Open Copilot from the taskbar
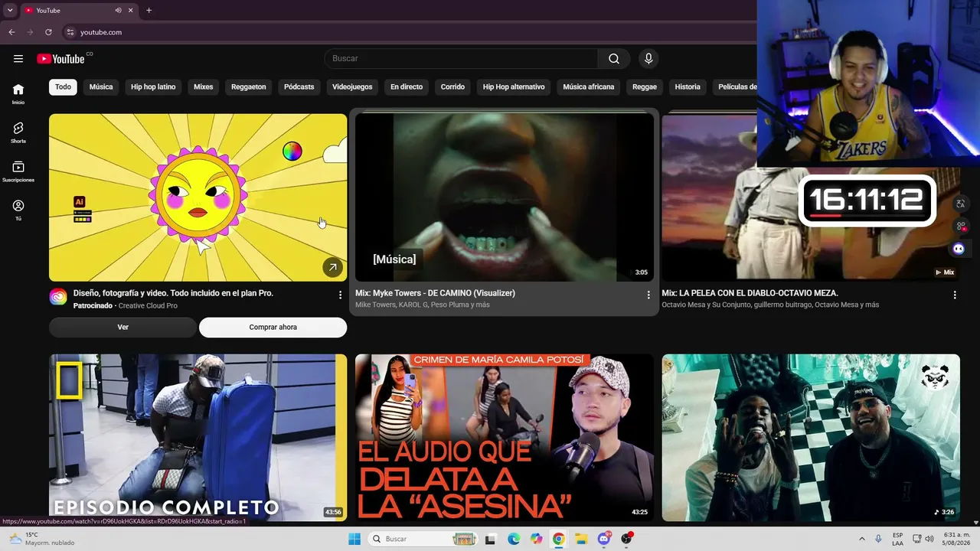This screenshot has height=551, width=980. coord(536,539)
